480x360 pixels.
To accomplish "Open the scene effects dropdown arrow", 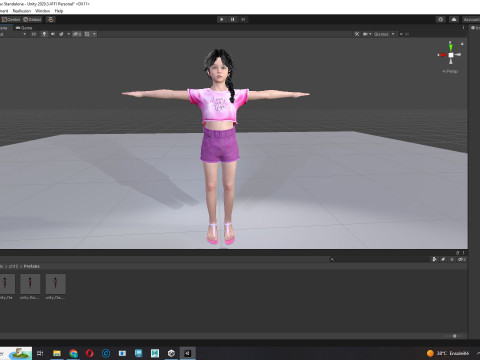I will 69,34.
